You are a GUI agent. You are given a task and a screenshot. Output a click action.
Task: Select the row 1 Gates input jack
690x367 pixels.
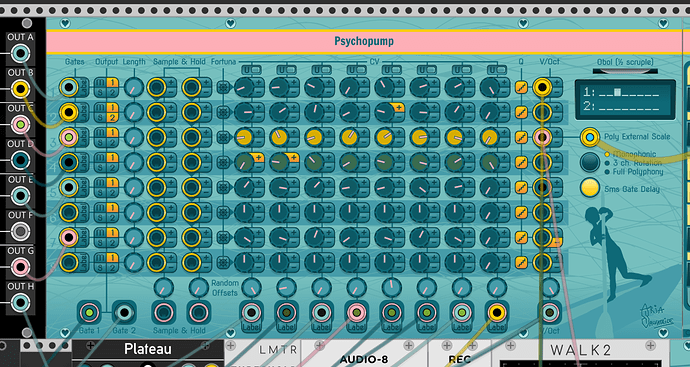tap(69, 87)
